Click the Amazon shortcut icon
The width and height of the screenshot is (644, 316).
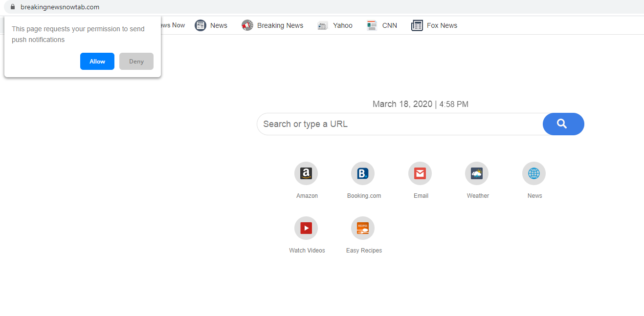(306, 173)
